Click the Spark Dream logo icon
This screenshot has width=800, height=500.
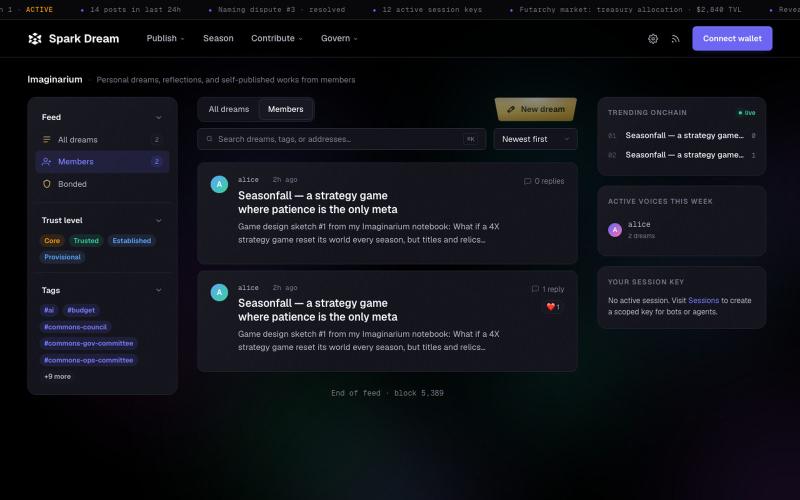[x=35, y=39]
